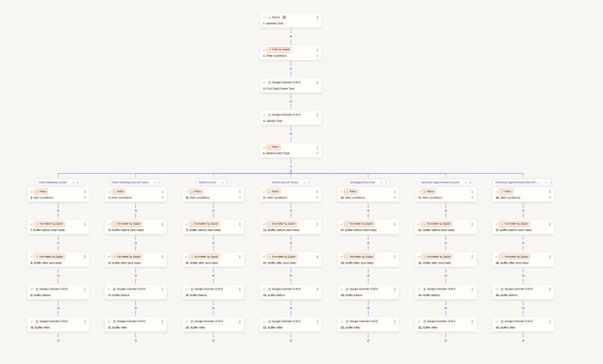Expand step 5 Detect Event Type chevron
The height and width of the screenshot is (364, 603).
(317, 153)
